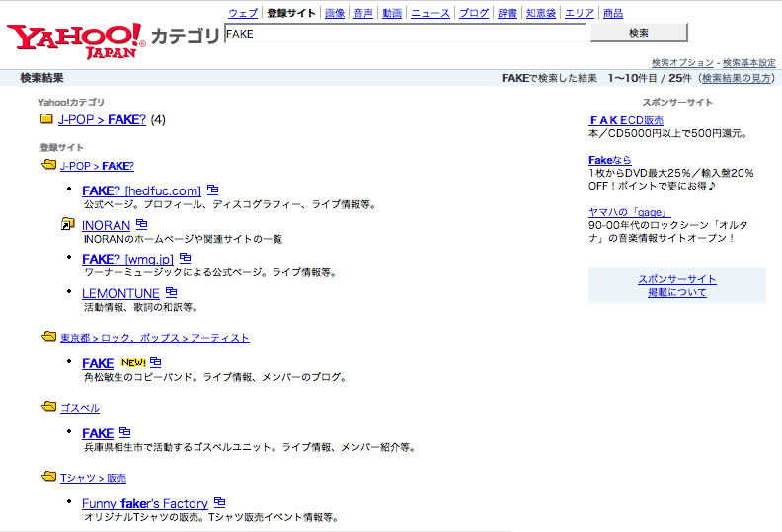Image resolution: width=782 pixels, height=532 pixels.
Task: Open 検索オプション link
Action: pyautogui.click(x=682, y=63)
